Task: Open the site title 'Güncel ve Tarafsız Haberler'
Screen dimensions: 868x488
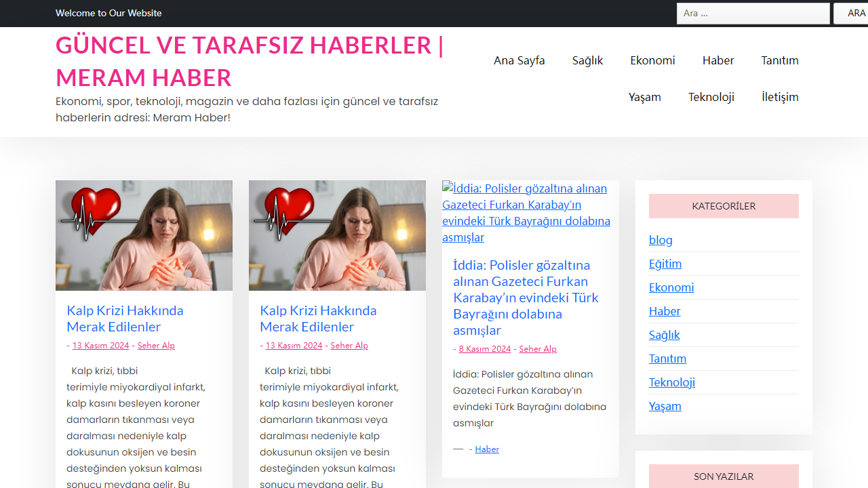Action: pyautogui.click(x=250, y=61)
